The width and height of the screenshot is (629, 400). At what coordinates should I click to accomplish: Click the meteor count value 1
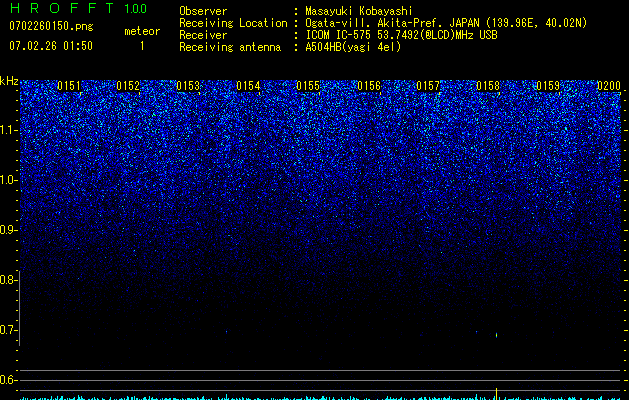click(142, 46)
